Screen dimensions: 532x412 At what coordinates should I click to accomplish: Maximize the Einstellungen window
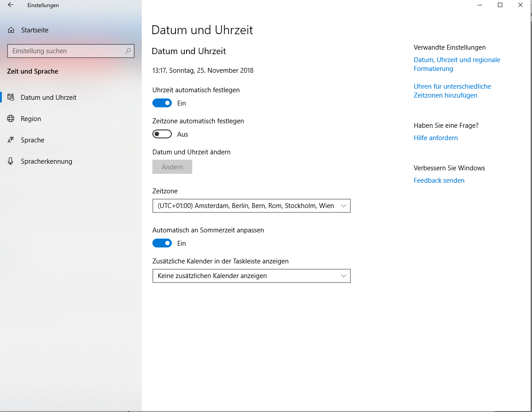pos(500,5)
